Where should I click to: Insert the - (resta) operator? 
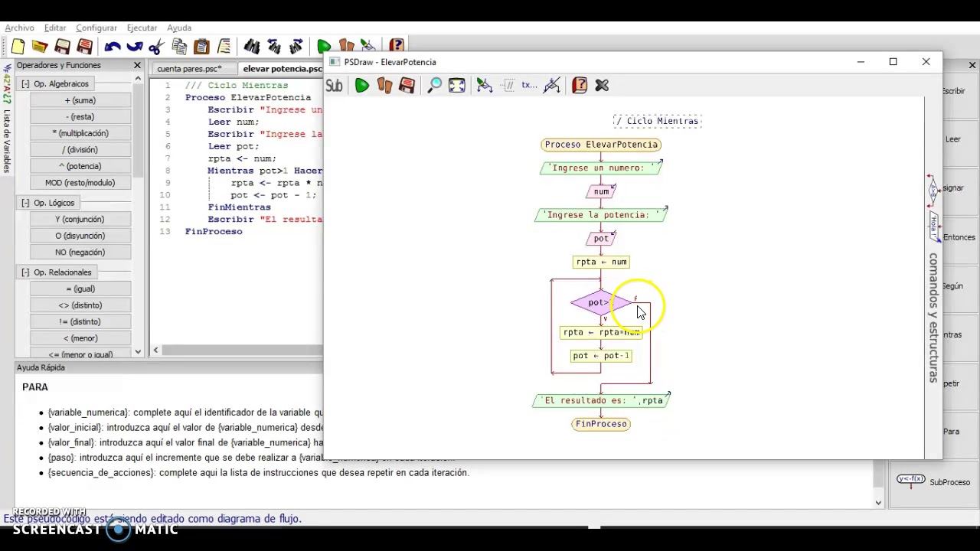80,117
